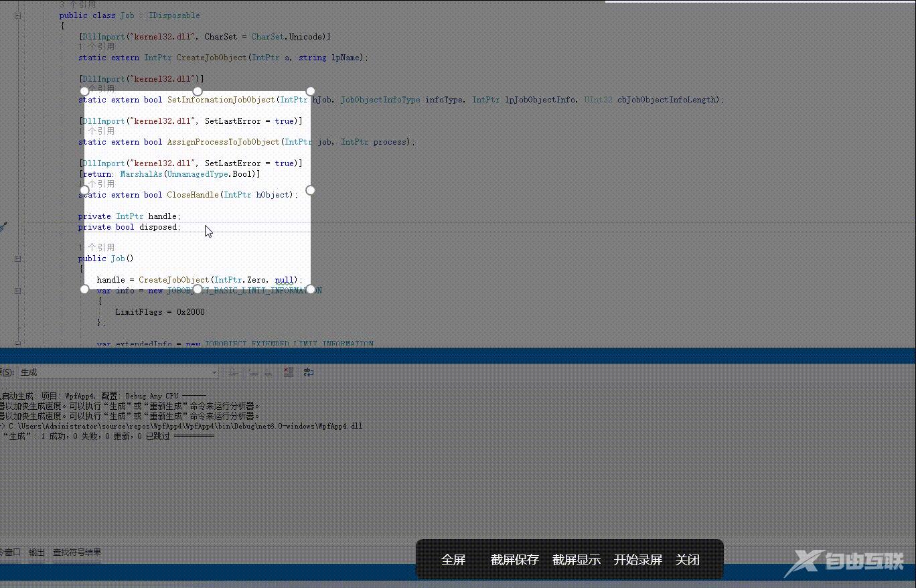This screenshot has width=916, height=588.
Task: Click the WpfApp4.dll output path line
Action: click(181, 426)
